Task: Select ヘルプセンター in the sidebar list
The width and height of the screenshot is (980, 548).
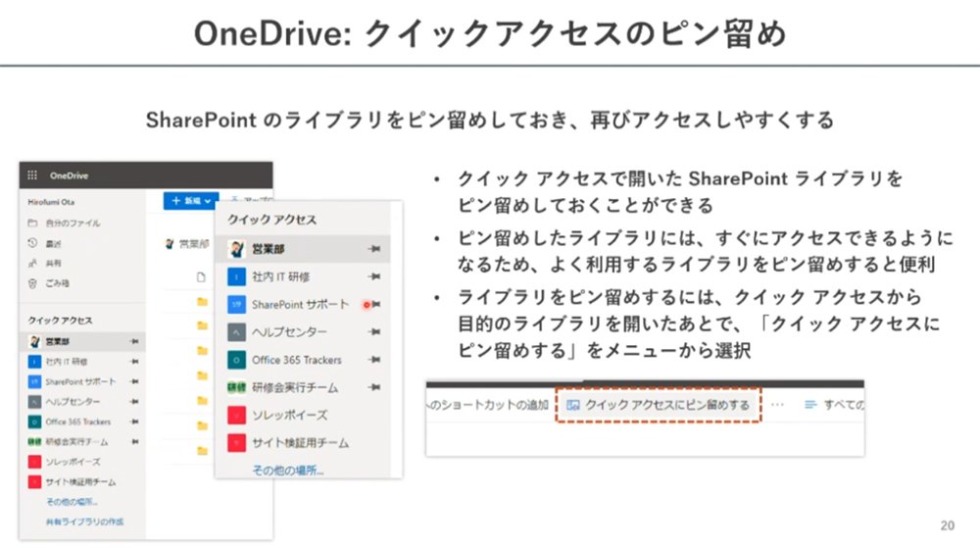Action: click(73, 401)
